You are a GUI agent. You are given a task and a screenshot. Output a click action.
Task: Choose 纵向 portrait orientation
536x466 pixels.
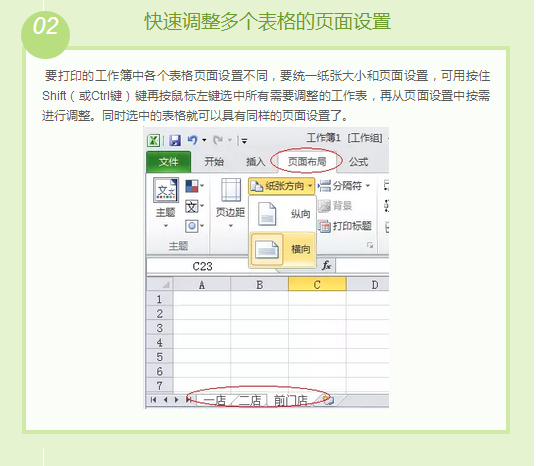point(282,214)
